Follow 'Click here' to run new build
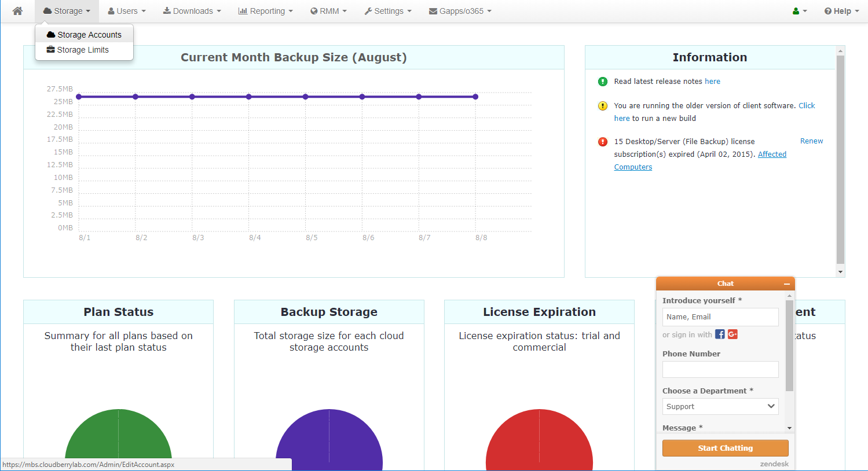The image size is (868, 471). point(807,106)
